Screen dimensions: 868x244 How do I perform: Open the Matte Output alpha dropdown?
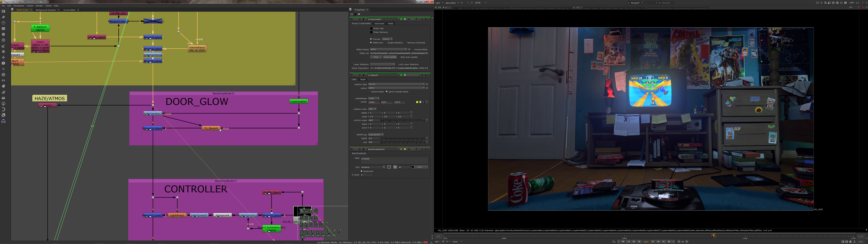coord(388,49)
